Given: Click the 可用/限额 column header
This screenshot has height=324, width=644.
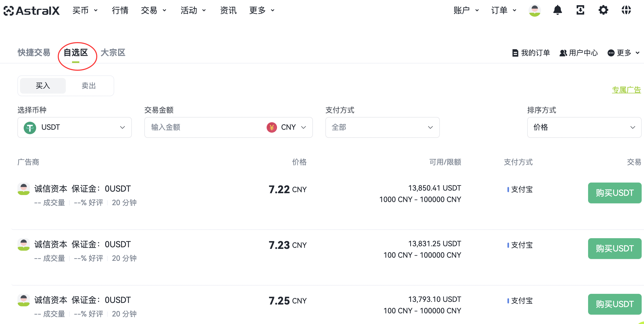Looking at the screenshot, I should point(445,162).
